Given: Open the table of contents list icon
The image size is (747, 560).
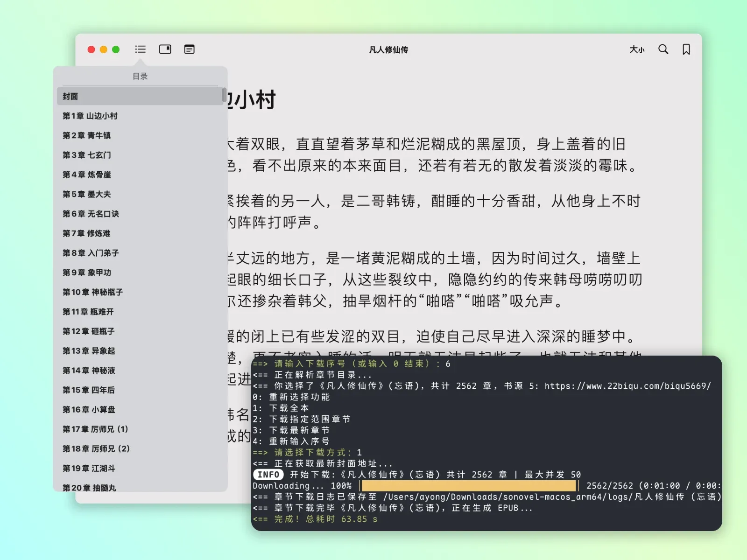Looking at the screenshot, I should tap(140, 49).
